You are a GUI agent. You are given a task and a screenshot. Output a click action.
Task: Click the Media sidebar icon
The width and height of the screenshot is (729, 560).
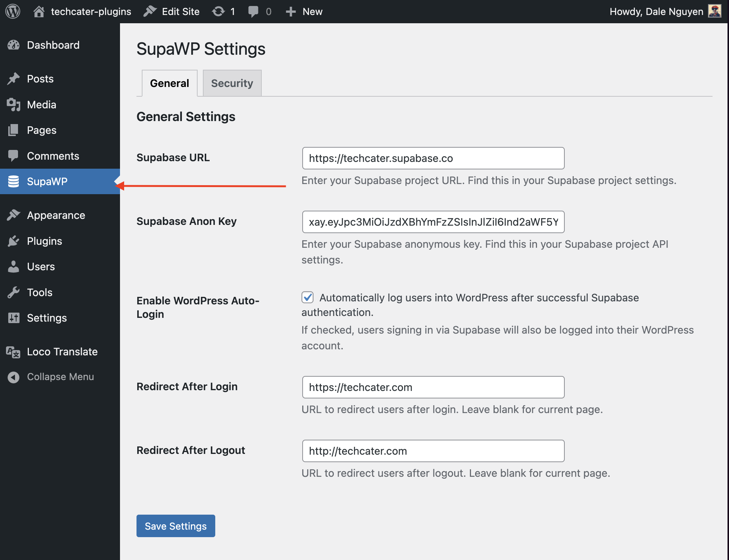pos(13,105)
